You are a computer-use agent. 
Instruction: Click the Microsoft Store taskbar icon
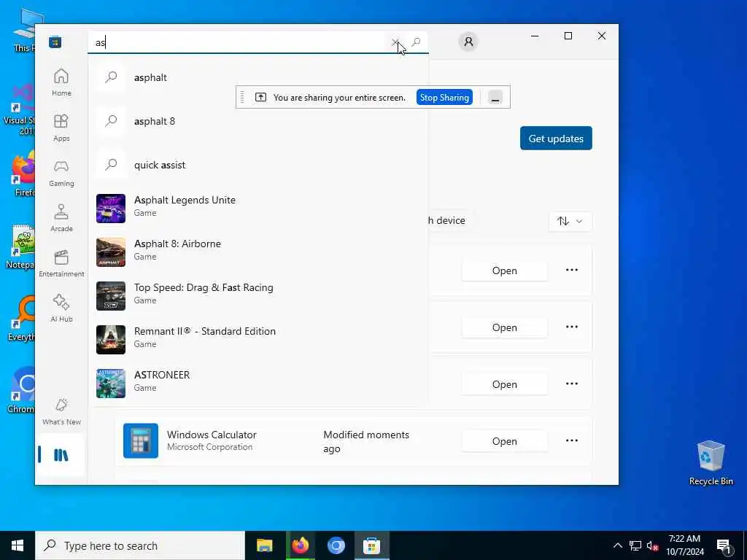point(371,545)
